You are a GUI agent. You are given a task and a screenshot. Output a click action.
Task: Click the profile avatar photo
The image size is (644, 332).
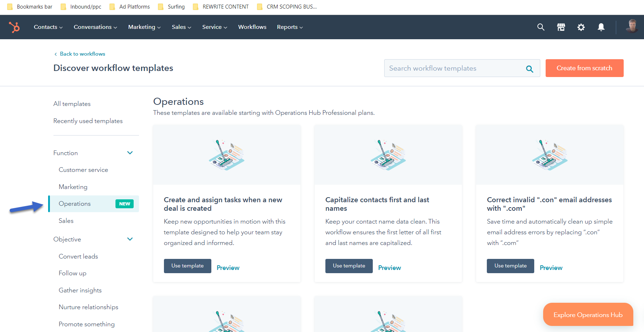[631, 27]
